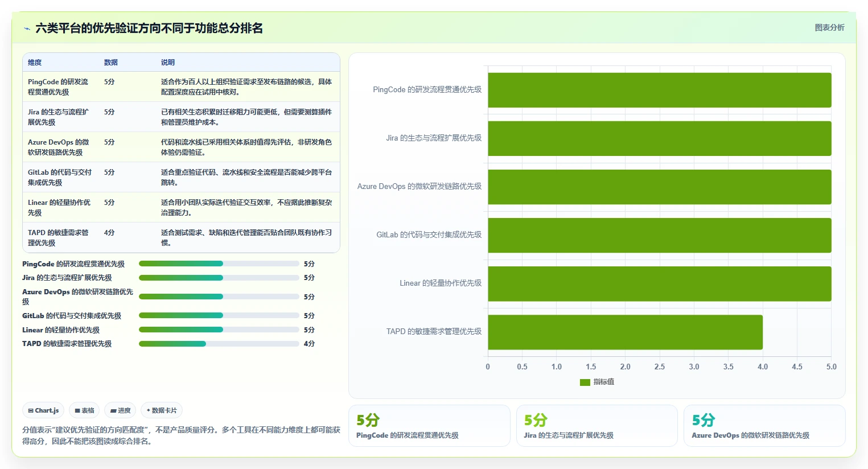Screen dimensions: 868x469
Task: Open the PingCode 5分 data card
Action: coord(429,426)
